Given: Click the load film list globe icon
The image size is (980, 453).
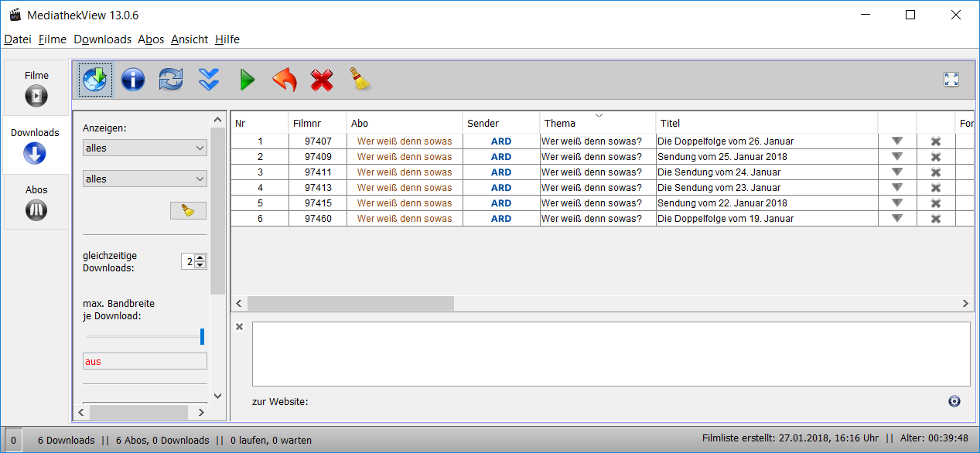Looking at the screenshot, I should (x=95, y=80).
